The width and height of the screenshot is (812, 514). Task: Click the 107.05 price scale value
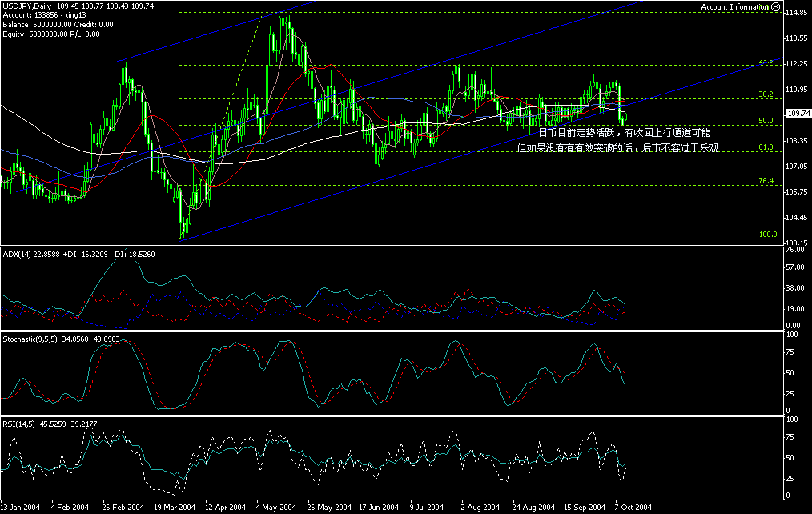[x=797, y=167]
